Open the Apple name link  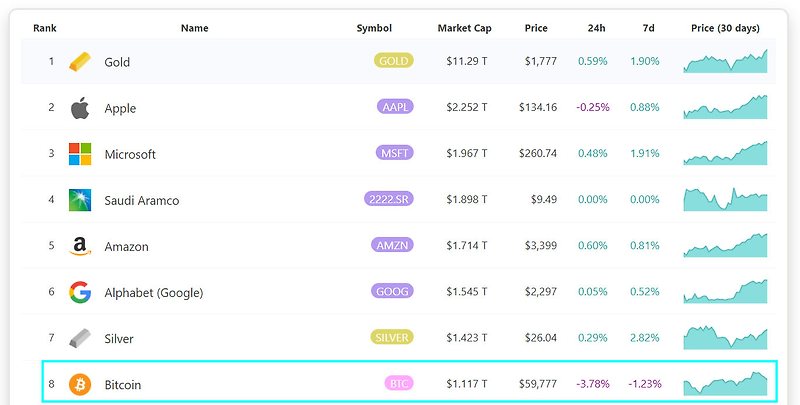(x=120, y=109)
